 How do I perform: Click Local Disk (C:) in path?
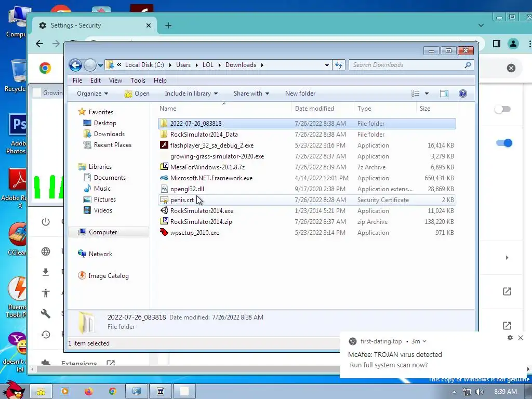(x=144, y=65)
